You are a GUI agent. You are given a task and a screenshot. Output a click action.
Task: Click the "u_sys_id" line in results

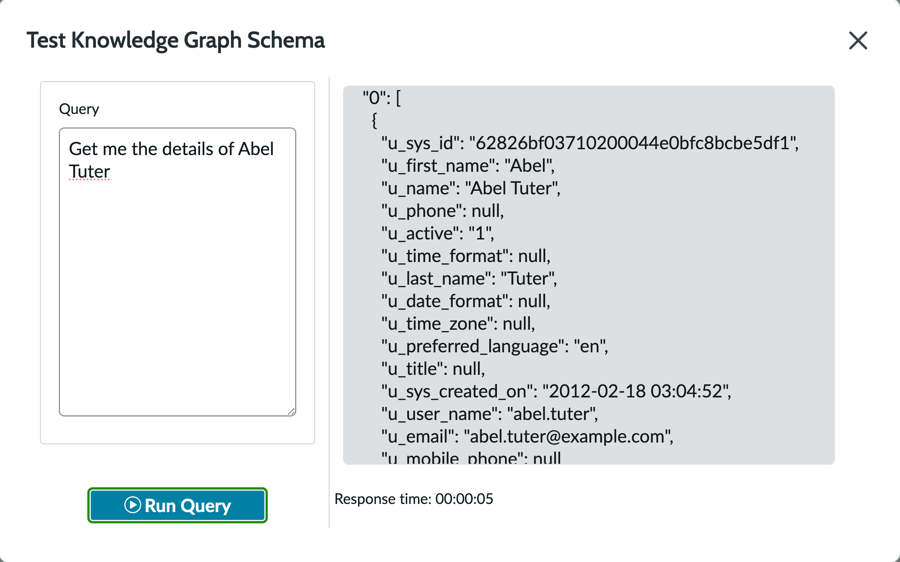589,143
